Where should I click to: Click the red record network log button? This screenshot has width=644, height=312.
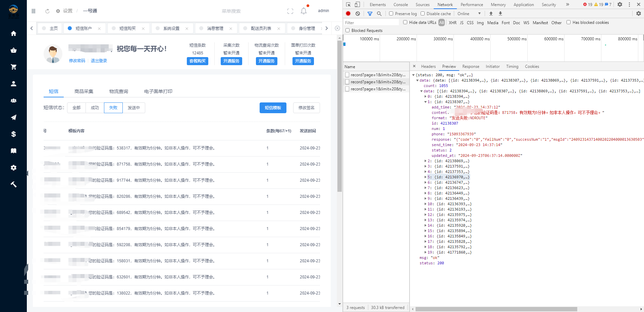click(348, 13)
